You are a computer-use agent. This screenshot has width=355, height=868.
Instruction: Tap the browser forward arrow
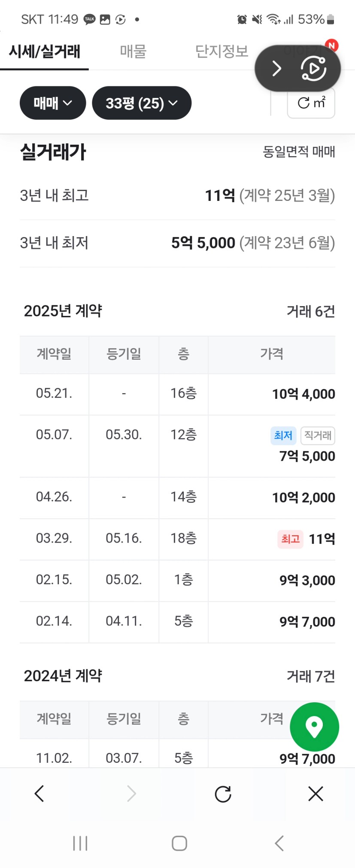[131, 794]
